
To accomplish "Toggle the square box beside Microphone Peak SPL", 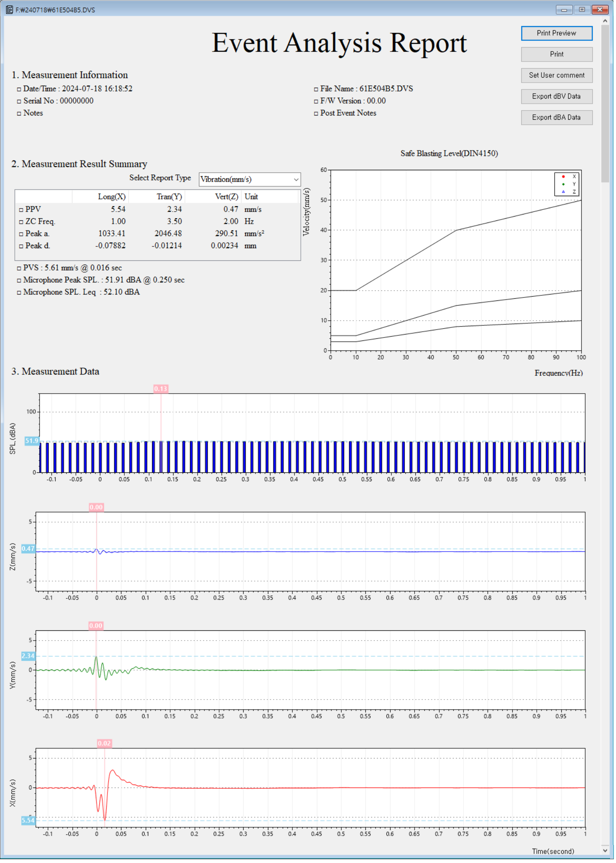I will 19,281.
